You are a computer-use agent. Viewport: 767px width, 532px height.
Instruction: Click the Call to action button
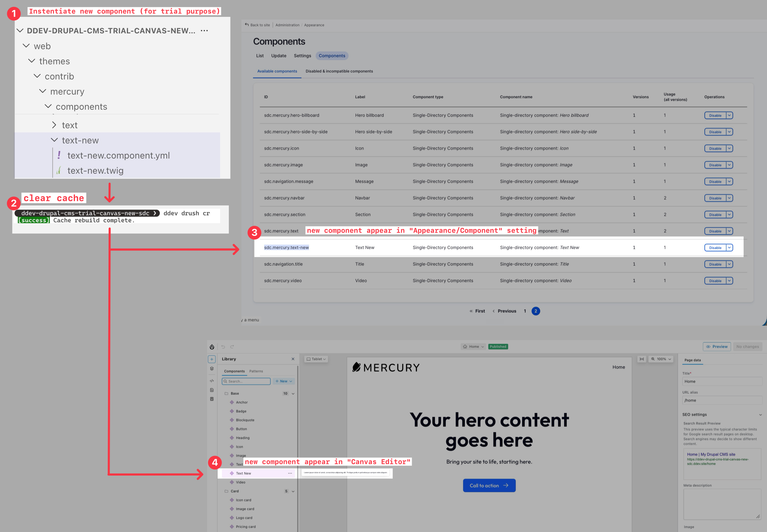[x=489, y=486]
